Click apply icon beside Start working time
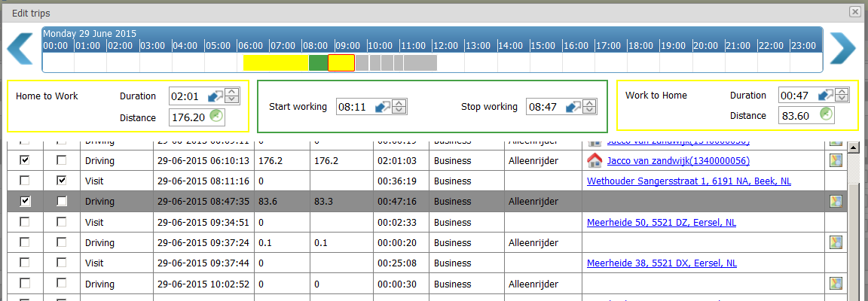 pos(383,107)
